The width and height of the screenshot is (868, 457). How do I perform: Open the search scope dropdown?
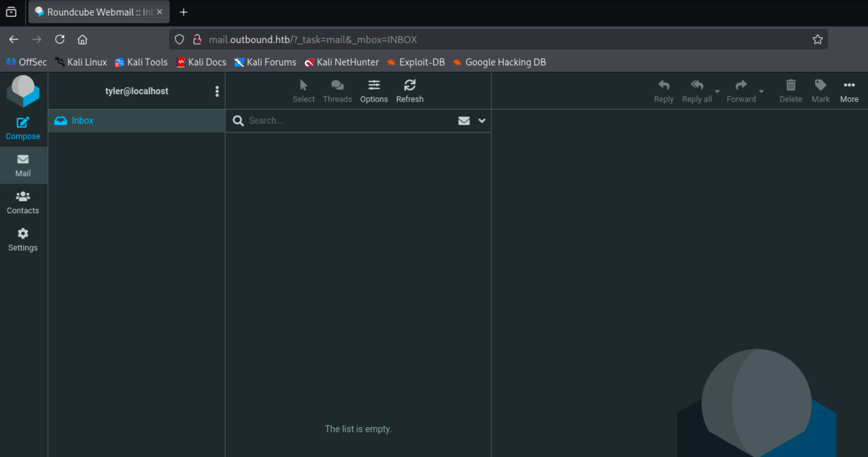(482, 120)
